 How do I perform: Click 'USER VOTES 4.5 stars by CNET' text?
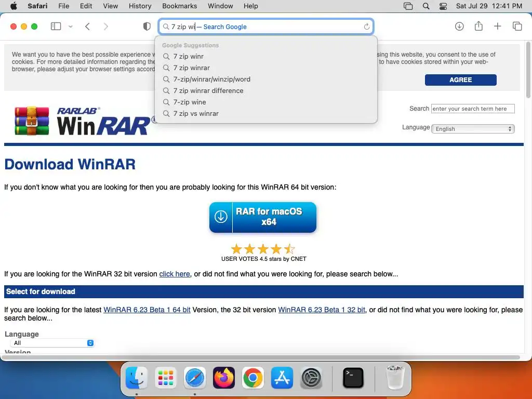click(x=263, y=259)
